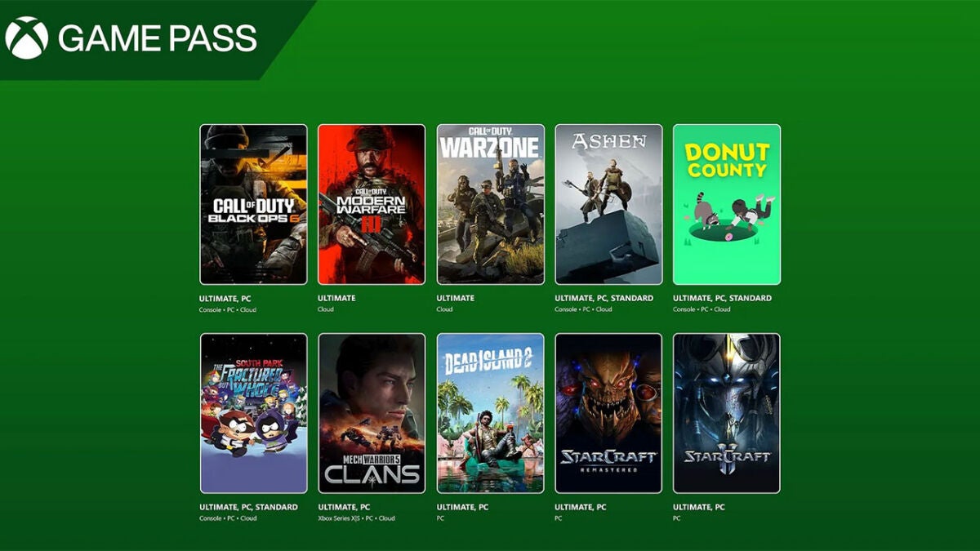The image size is (980, 551).
Task: Click the Cloud platform text under Warzone
Action: click(x=444, y=310)
